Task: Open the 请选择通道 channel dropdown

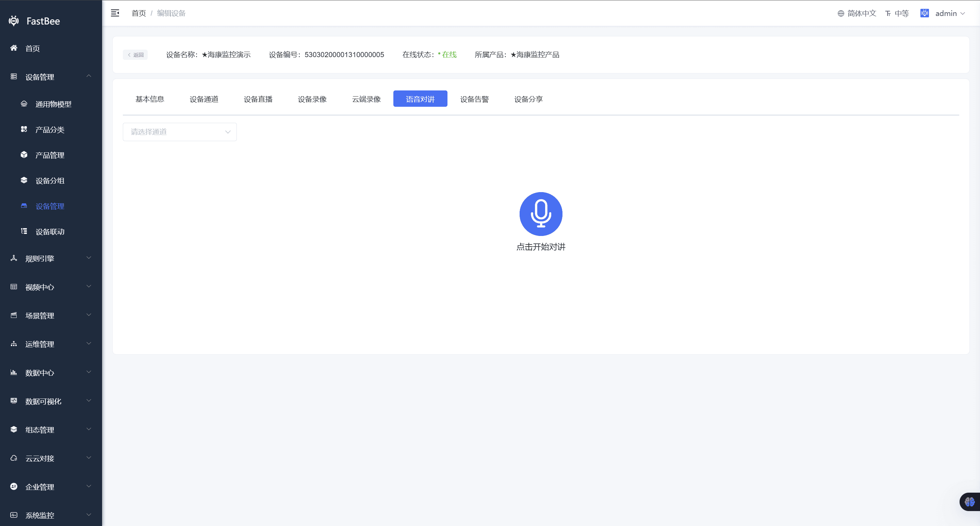Action: [x=180, y=132]
